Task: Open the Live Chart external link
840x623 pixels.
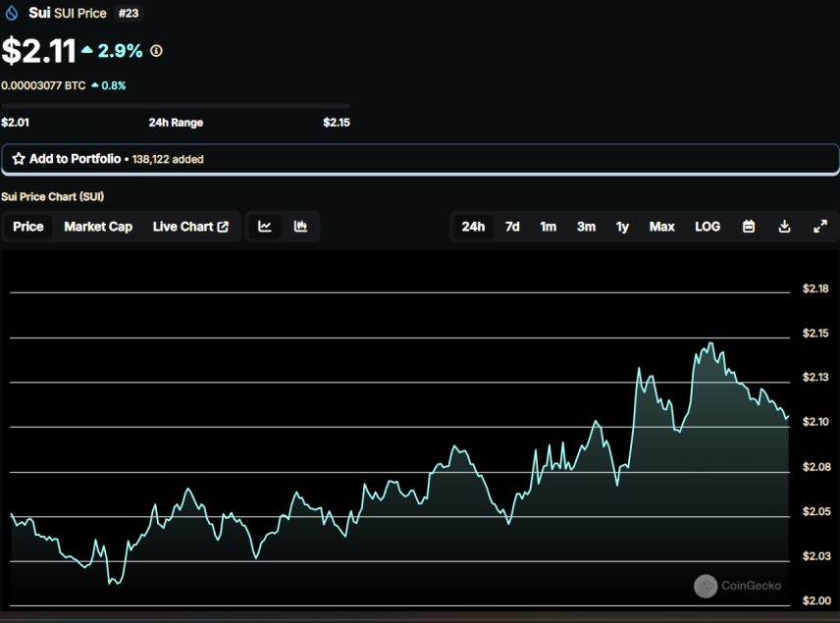Action: 190,227
